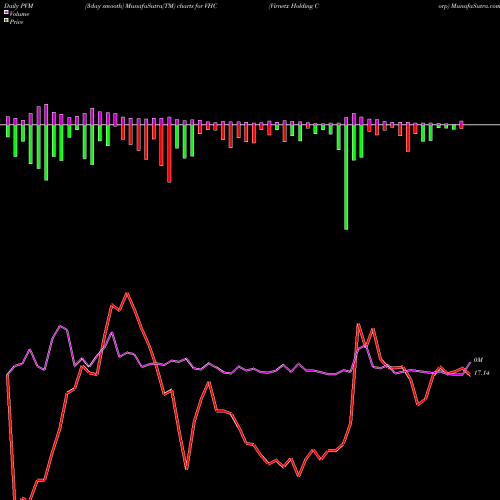Image resolution: width=500 pixels, height=500 pixels.
Task: Click the '17.14' price value label
Action: 481,373
